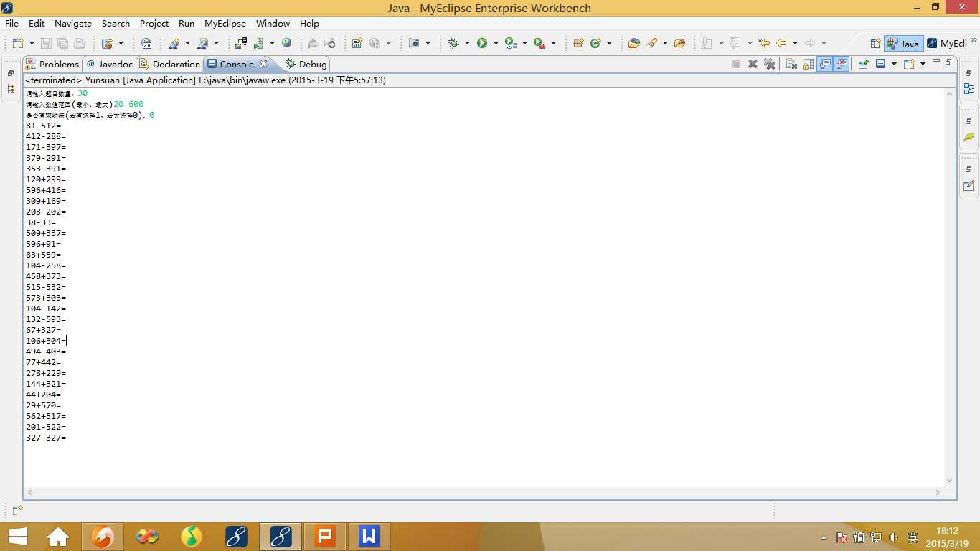The image size is (980, 551).
Task: Remove all terminated launches double X icon
Action: click(x=769, y=64)
